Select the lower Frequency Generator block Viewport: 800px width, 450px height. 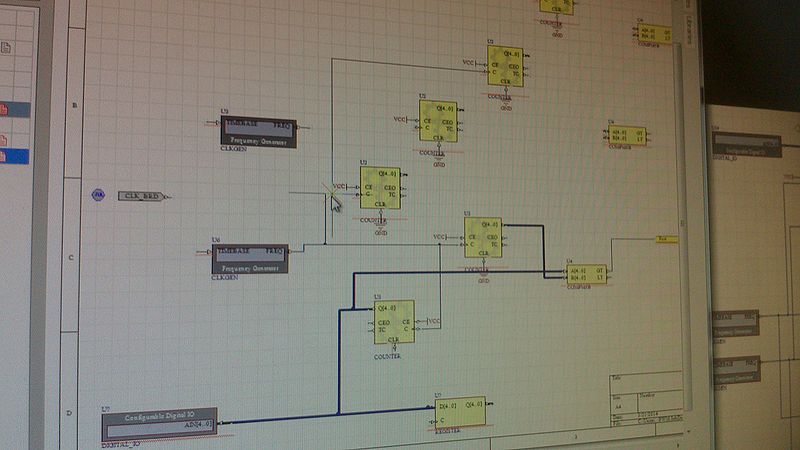click(x=250, y=259)
